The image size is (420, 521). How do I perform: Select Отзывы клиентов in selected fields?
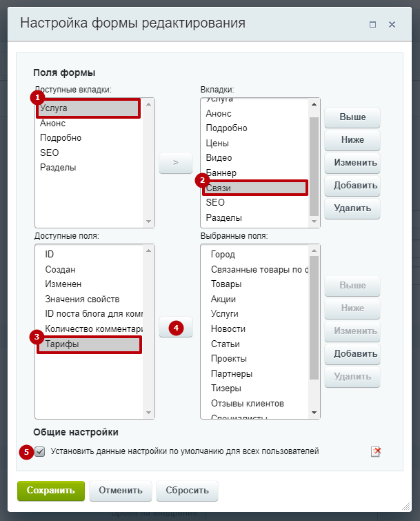(x=248, y=404)
